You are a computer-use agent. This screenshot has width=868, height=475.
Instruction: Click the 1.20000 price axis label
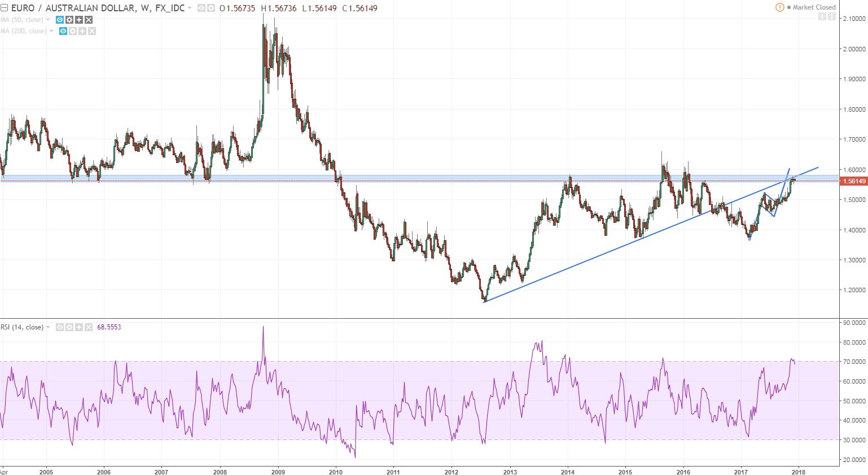(853, 290)
